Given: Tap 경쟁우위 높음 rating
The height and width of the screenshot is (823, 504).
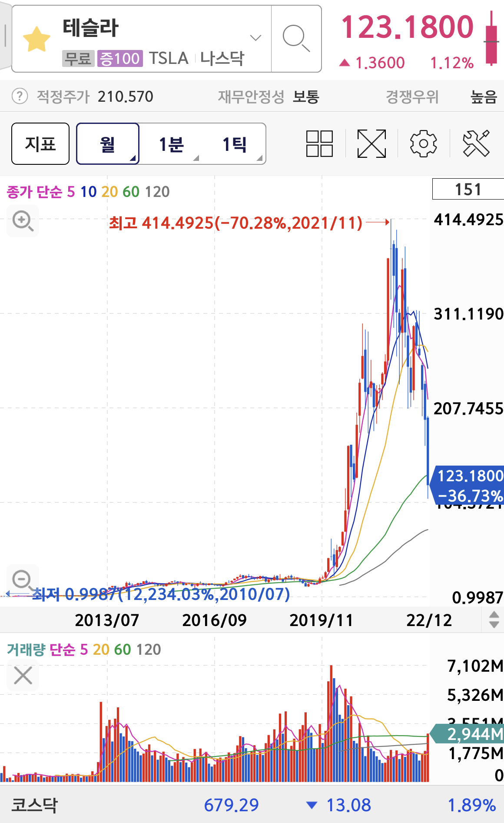Looking at the screenshot, I should point(441,97).
